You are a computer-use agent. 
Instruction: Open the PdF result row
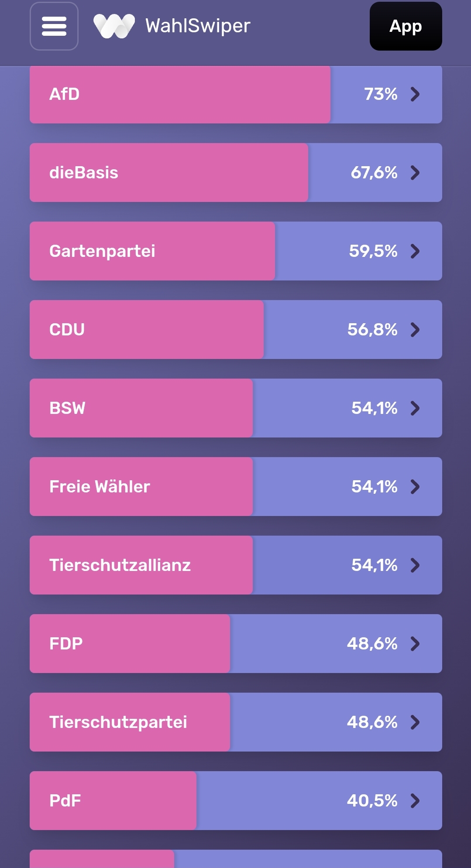pos(236,800)
